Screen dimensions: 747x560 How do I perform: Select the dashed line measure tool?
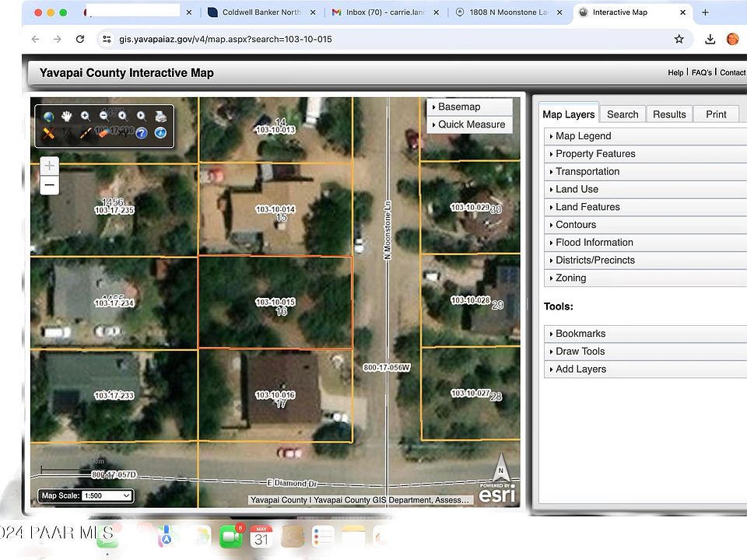(86, 133)
